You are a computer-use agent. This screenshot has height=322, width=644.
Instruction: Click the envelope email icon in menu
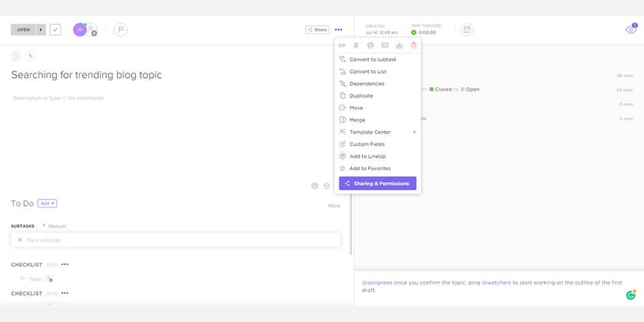tap(385, 45)
